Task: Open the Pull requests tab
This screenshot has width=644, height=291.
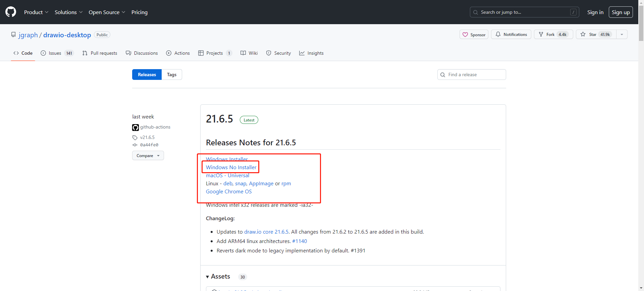Action: pos(100,53)
